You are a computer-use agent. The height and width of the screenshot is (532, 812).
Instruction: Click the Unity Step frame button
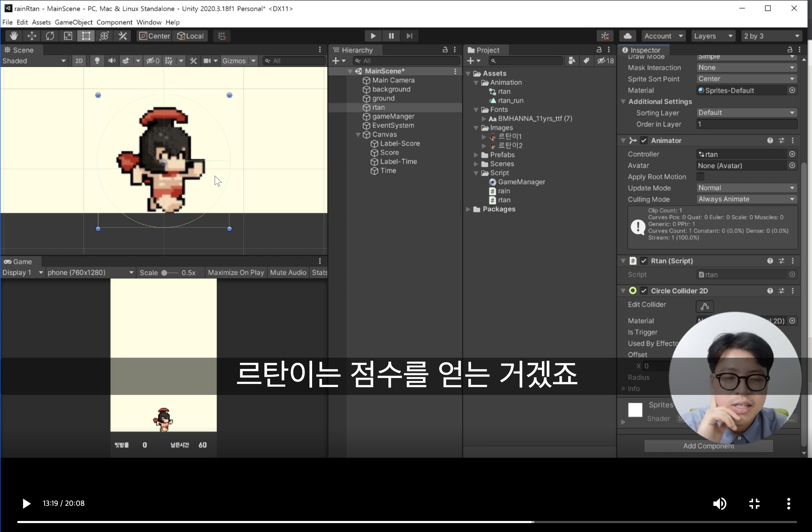click(409, 36)
